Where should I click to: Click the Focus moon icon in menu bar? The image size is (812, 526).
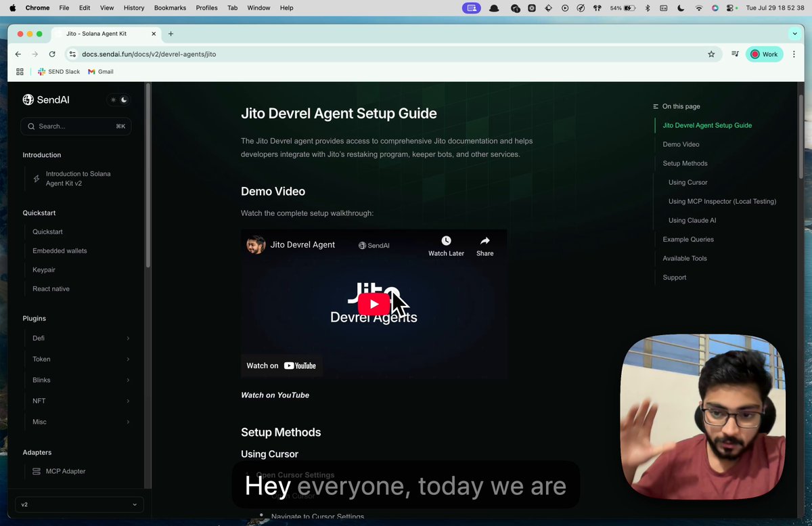click(x=681, y=8)
